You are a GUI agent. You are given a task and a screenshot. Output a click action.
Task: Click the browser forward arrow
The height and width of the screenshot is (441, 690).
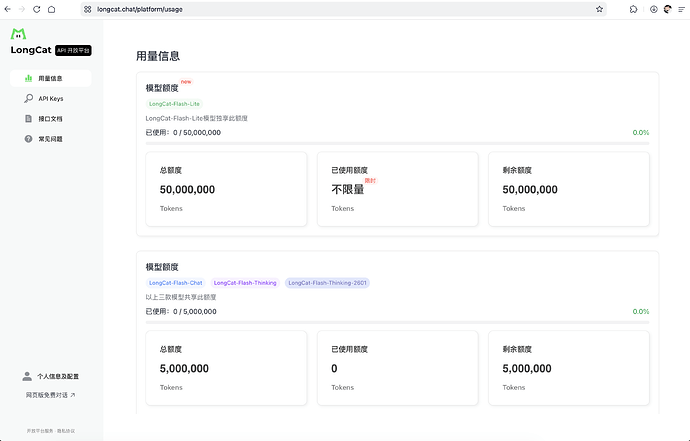click(x=22, y=9)
